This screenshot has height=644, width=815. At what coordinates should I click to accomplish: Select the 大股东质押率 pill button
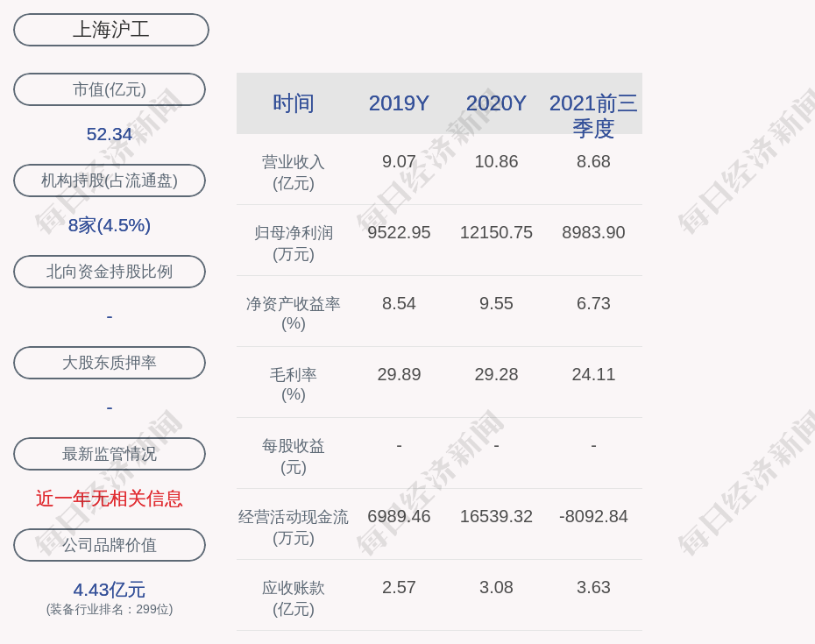pos(110,363)
